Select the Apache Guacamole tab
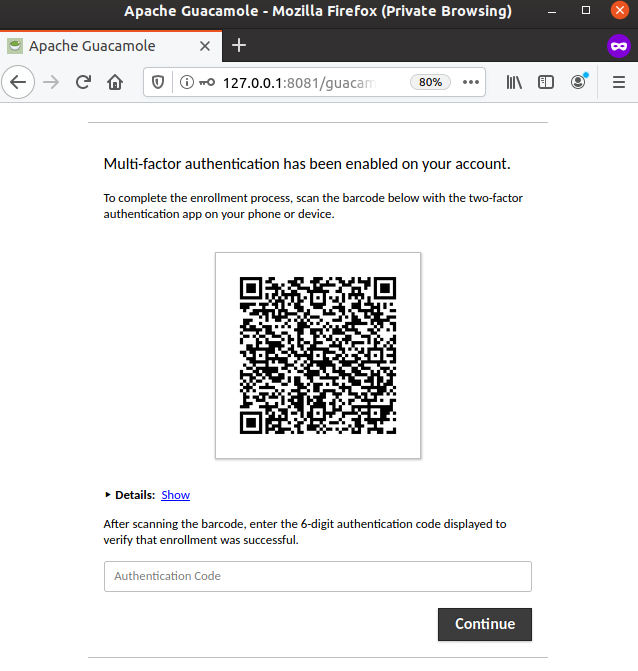Screen dimensions: 638x671 (x=111, y=46)
